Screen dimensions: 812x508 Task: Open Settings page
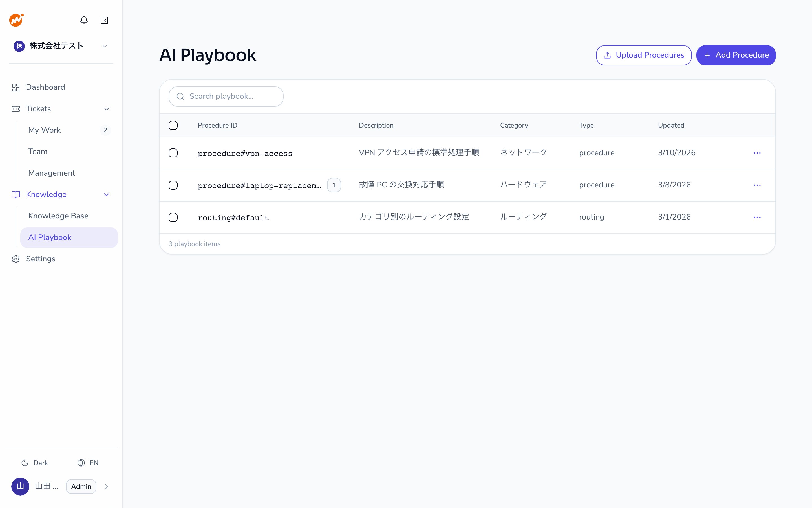61,259
